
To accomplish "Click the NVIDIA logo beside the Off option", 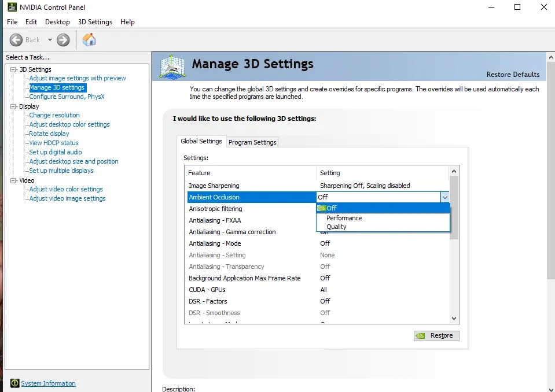I will [323, 208].
